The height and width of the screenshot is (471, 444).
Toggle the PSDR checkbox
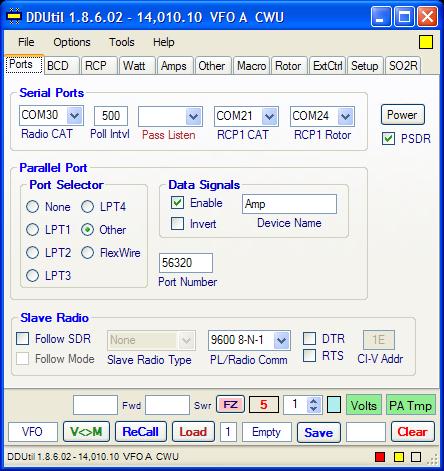[388, 139]
